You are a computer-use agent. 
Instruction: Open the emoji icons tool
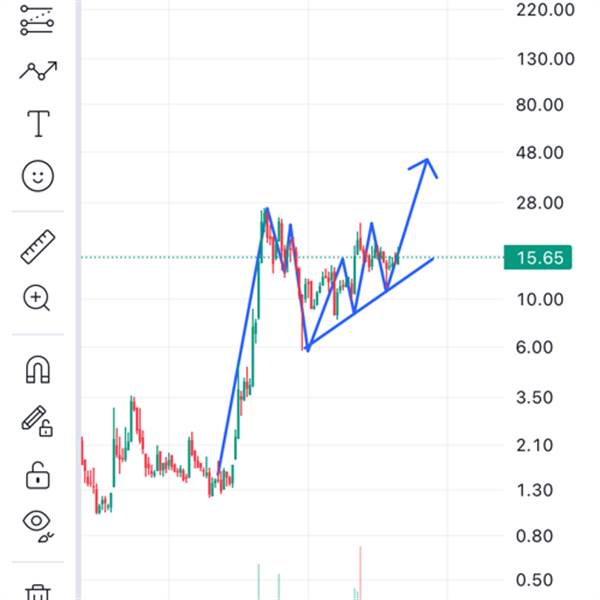(x=38, y=176)
